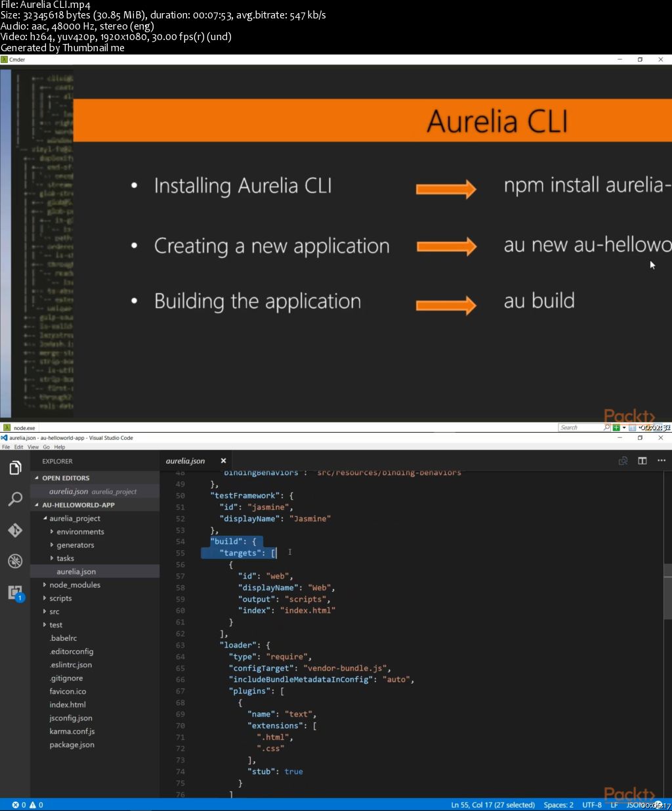Click the "loader" key on line 63
This screenshot has width=672, height=811.
coord(238,645)
